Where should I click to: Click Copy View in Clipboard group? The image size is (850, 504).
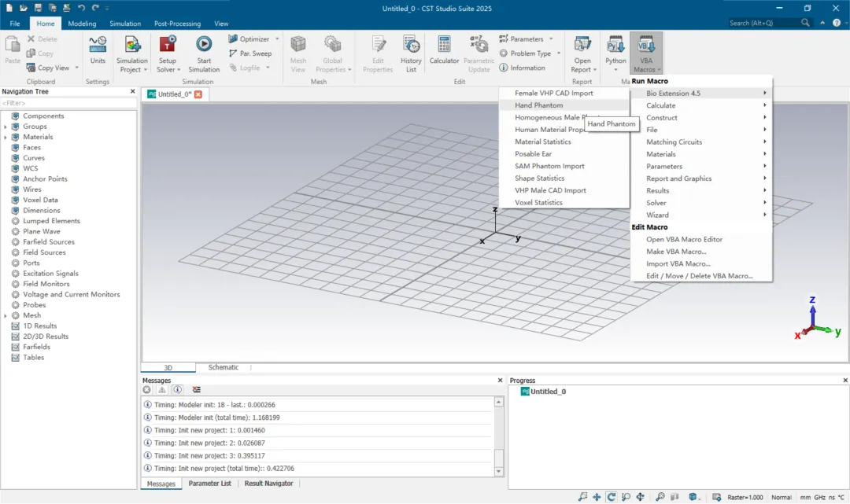point(48,68)
